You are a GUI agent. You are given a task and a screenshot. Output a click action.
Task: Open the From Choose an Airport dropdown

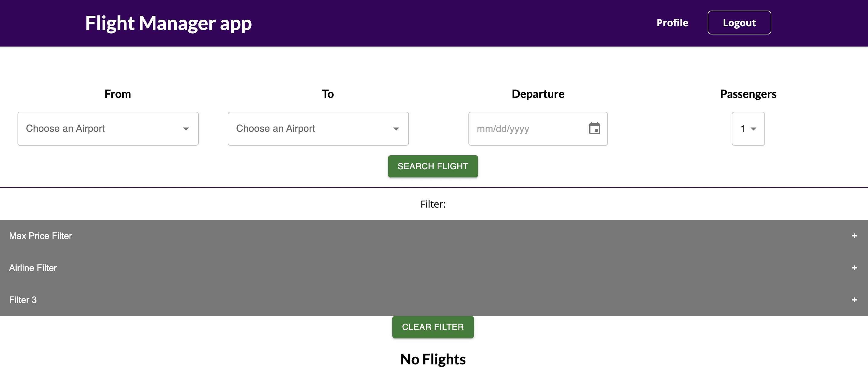click(108, 129)
